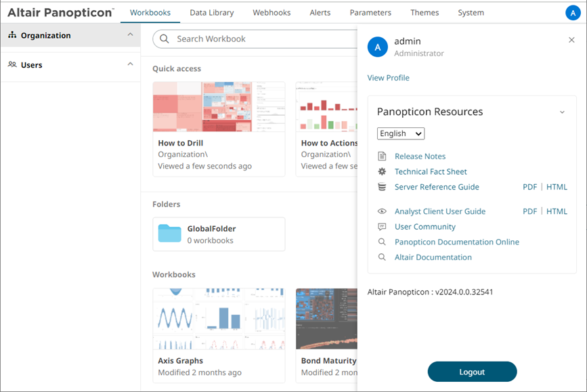The height and width of the screenshot is (392, 587).
Task: Collapse the Organization sidebar section
Action: (x=130, y=35)
